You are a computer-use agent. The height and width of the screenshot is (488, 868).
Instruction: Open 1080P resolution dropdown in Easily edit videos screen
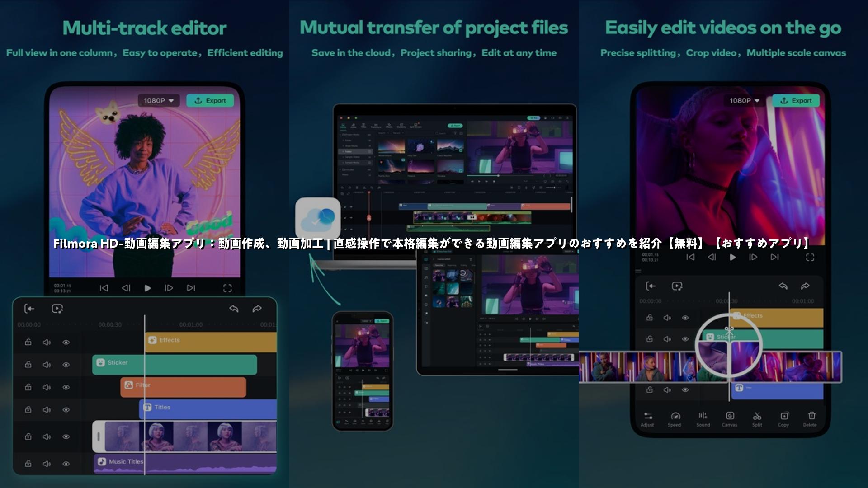(745, 100)
